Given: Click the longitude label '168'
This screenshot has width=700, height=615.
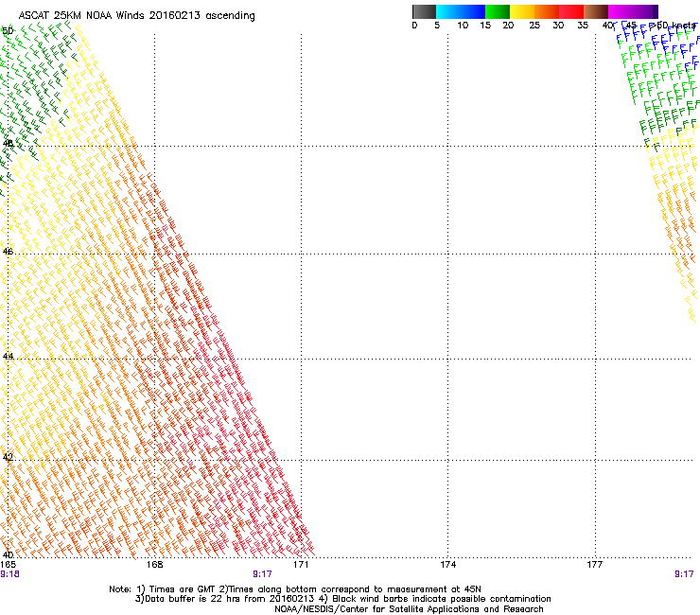Looking at the screenshot, I should tap(154, 565).
